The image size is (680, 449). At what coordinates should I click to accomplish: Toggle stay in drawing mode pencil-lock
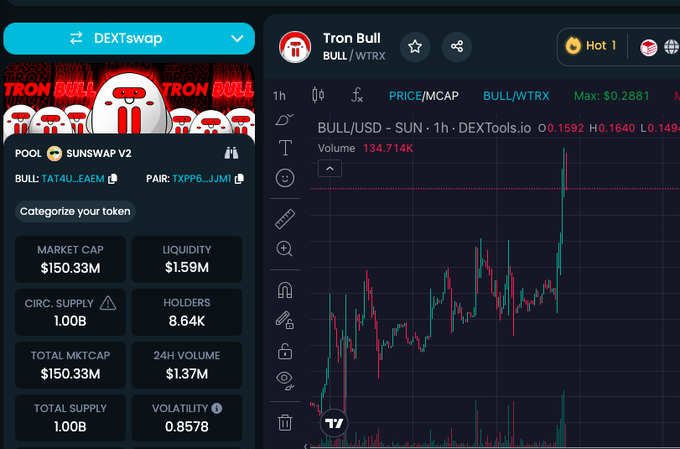click(284, 320)
